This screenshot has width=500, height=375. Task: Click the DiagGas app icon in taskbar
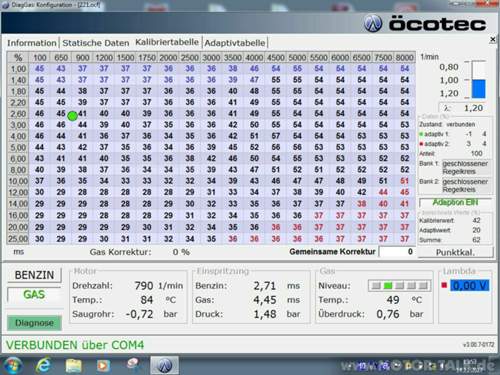click(x=164, y=365)
